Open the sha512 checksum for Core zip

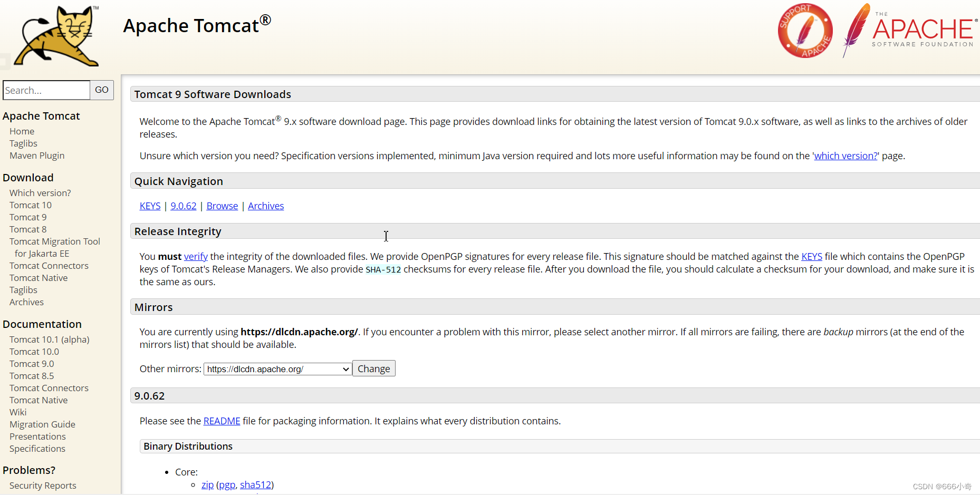point(255,485)
